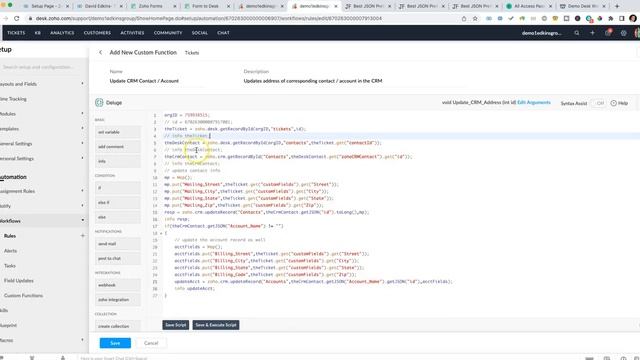This screenshot has width=640, height=360.
Task: Open Time Tracking in setup sidebar
Action: click(13, 99)
